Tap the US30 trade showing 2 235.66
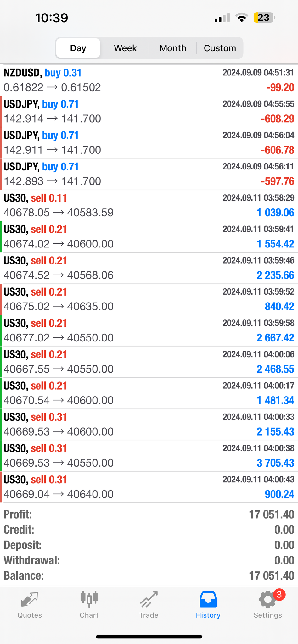The width and height of the screenshot is (298, 644). coord(149,268)
